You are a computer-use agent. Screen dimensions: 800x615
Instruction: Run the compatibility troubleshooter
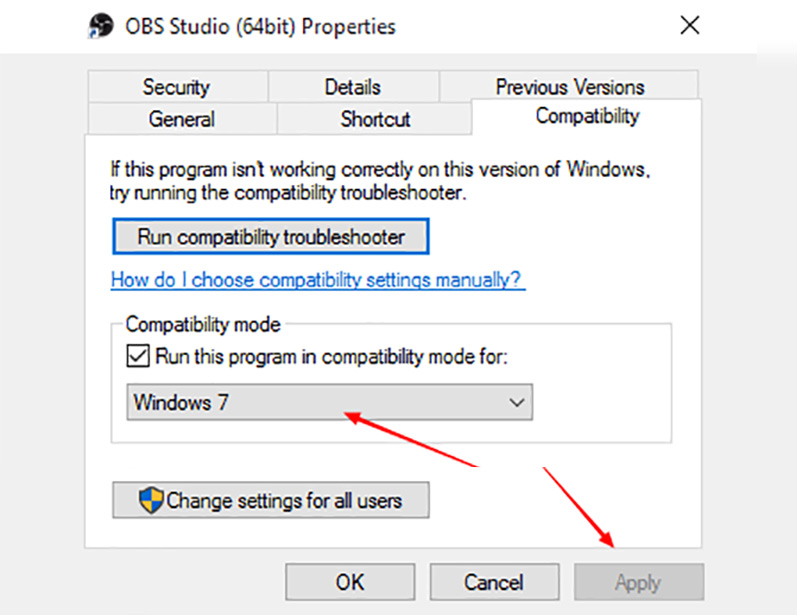pos(270,236)
